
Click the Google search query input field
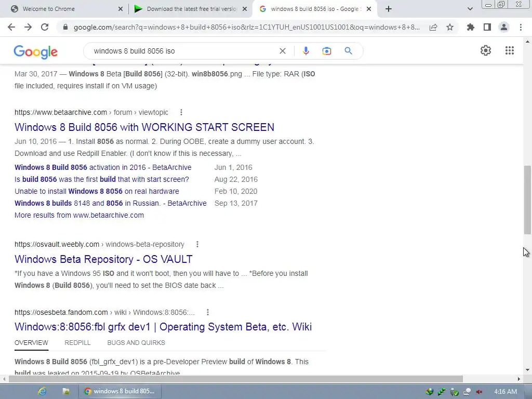point(183,51)
